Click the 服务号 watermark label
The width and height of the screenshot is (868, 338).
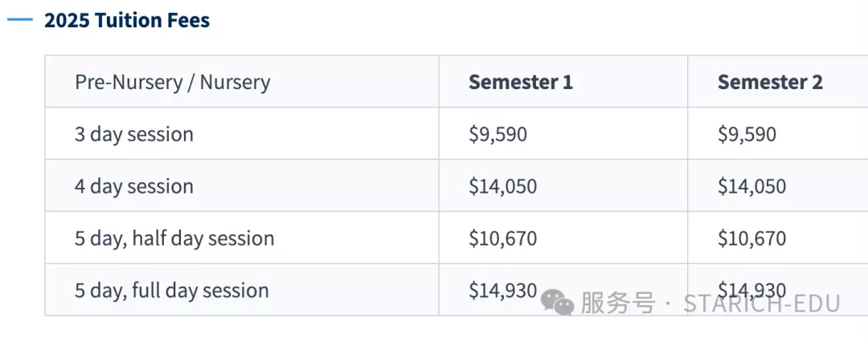pos(617,303)
